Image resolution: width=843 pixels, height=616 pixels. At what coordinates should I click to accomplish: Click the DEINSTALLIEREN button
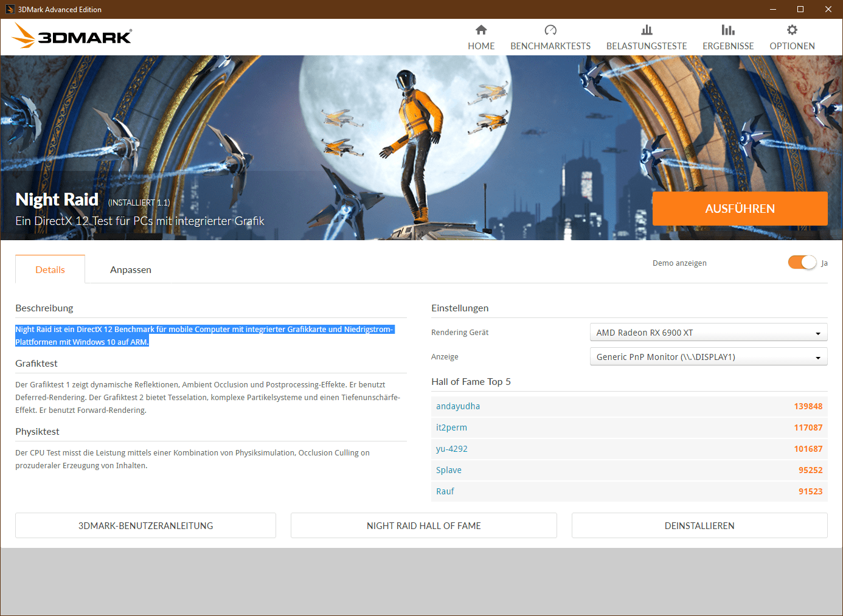pos(699,525)
